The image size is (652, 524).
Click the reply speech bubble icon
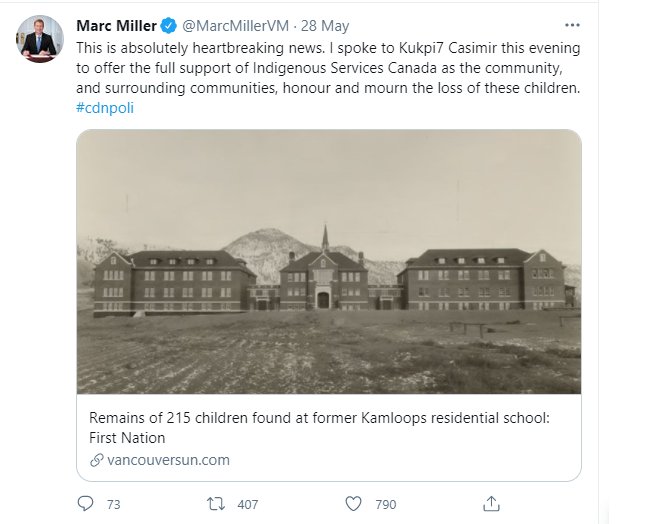[x=86, y=504]
